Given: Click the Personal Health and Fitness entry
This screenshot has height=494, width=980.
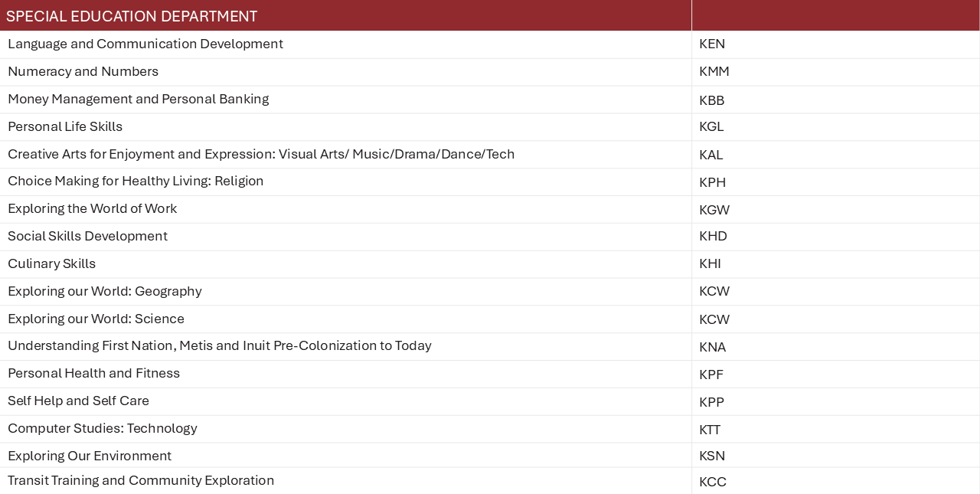Looking at the screenshot, I should 93,373.
